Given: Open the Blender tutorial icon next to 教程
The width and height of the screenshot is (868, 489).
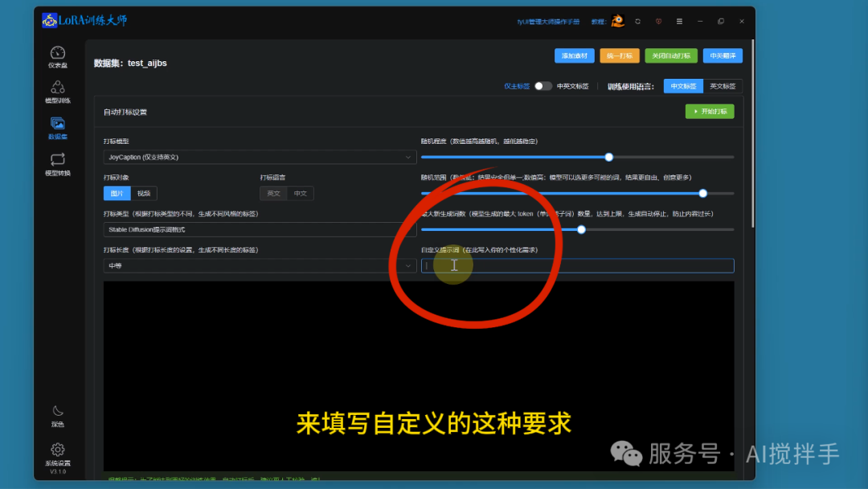Looking at the screenshot, I should click(x=618, y=21).
